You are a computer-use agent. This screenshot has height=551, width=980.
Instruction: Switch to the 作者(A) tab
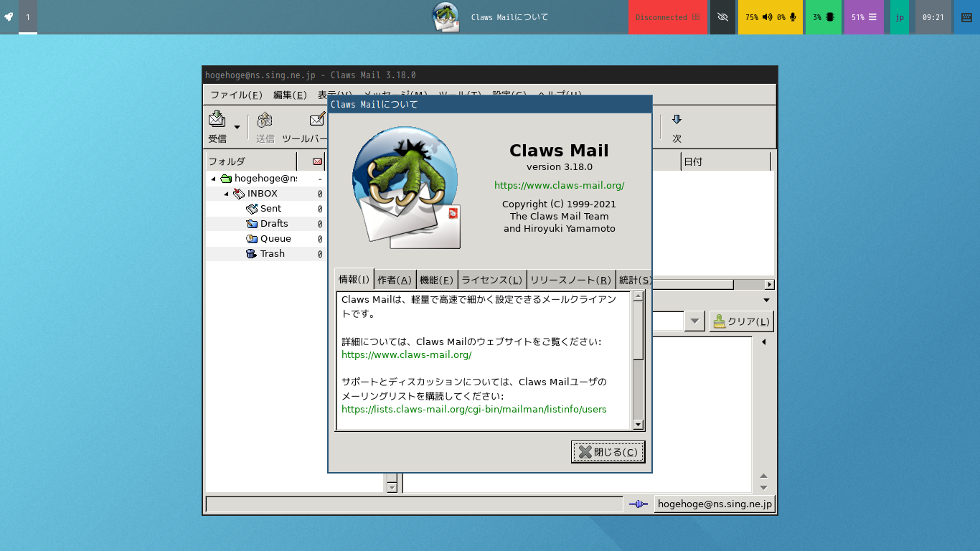pyautogui.click(x=395, y=280)
